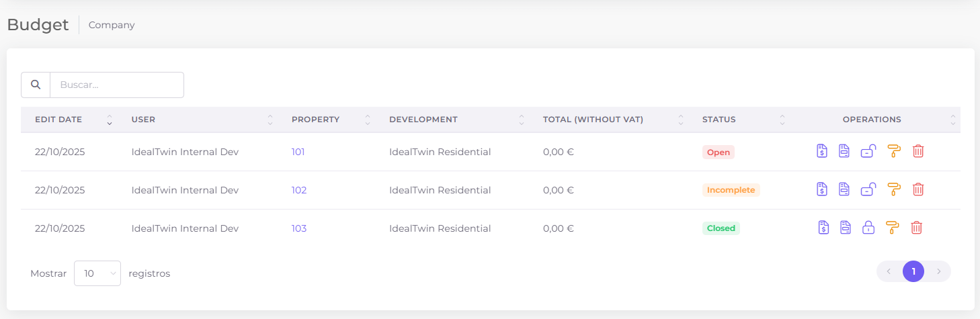
Task: Delete the budget for property 101
Action: (918, 151)
